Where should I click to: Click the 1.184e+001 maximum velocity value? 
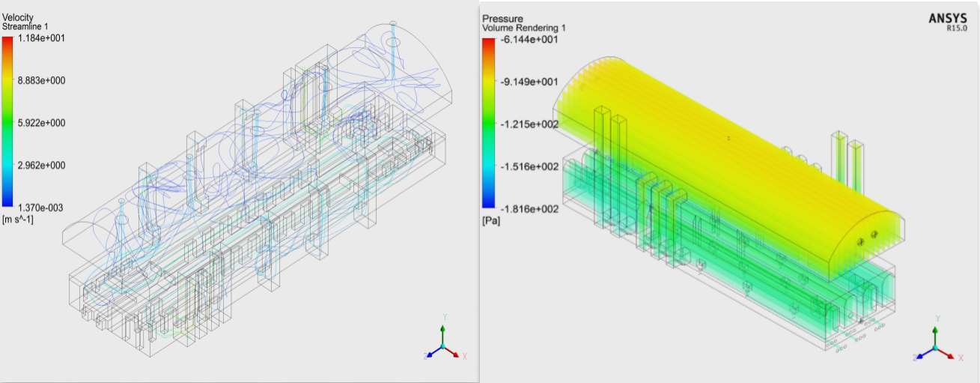pos(41,37)
